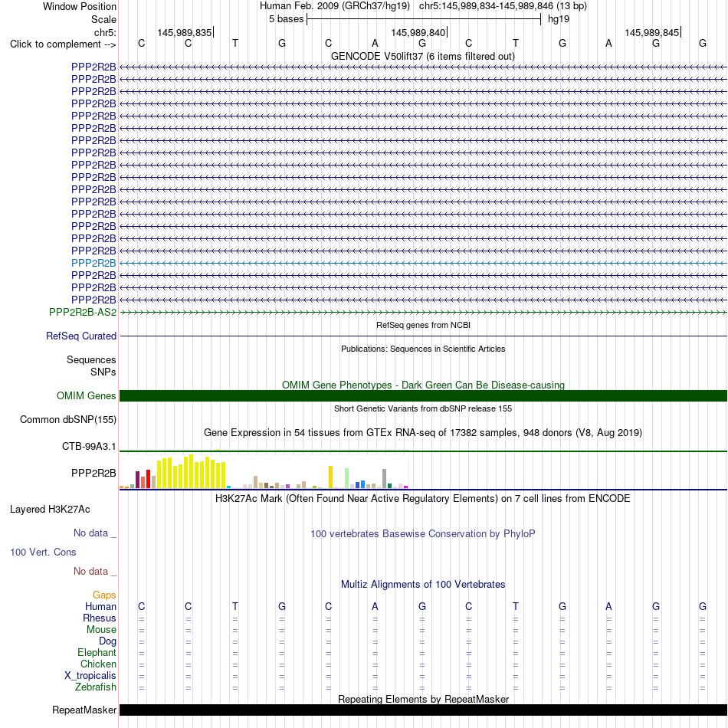Click the Scale label
The width and height of the screenshot is (728, 728).
[103, 19]
